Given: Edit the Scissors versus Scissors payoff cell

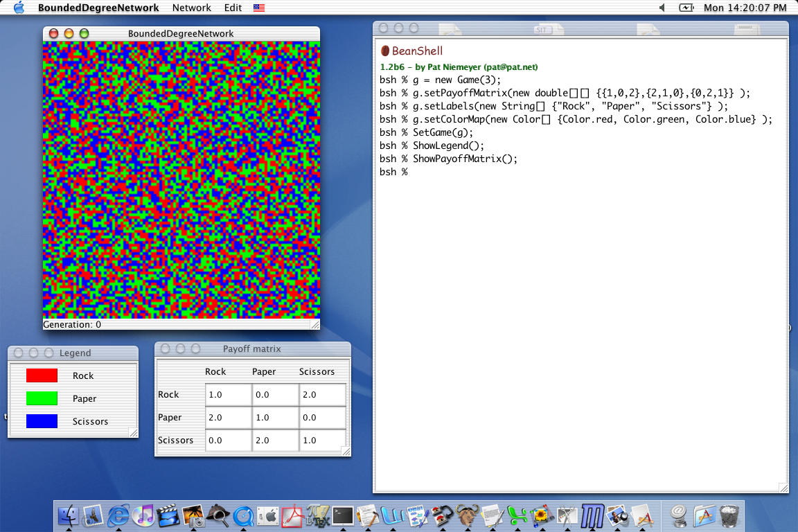Looking at the screenshot, I should pos(323,441).
